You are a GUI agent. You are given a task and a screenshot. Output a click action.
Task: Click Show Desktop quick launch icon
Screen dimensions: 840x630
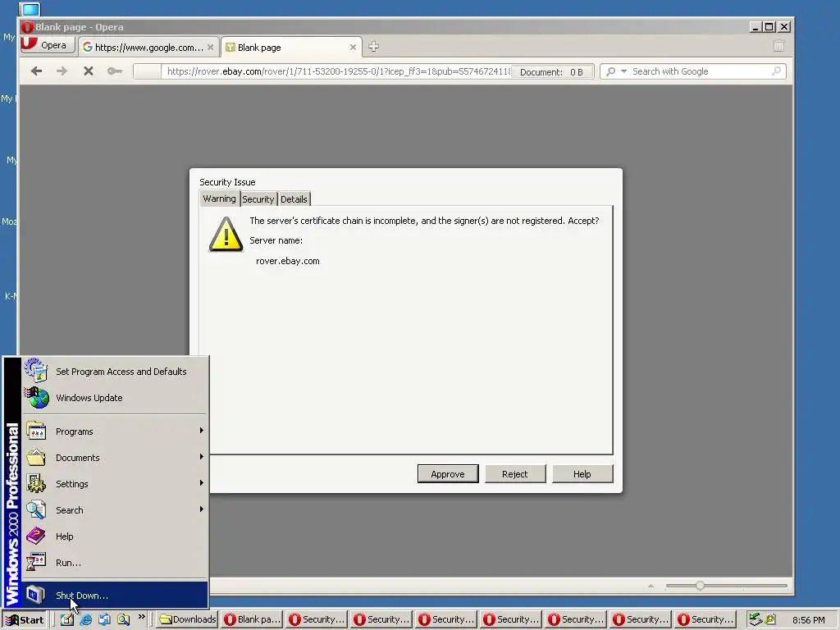click(66, 620)
